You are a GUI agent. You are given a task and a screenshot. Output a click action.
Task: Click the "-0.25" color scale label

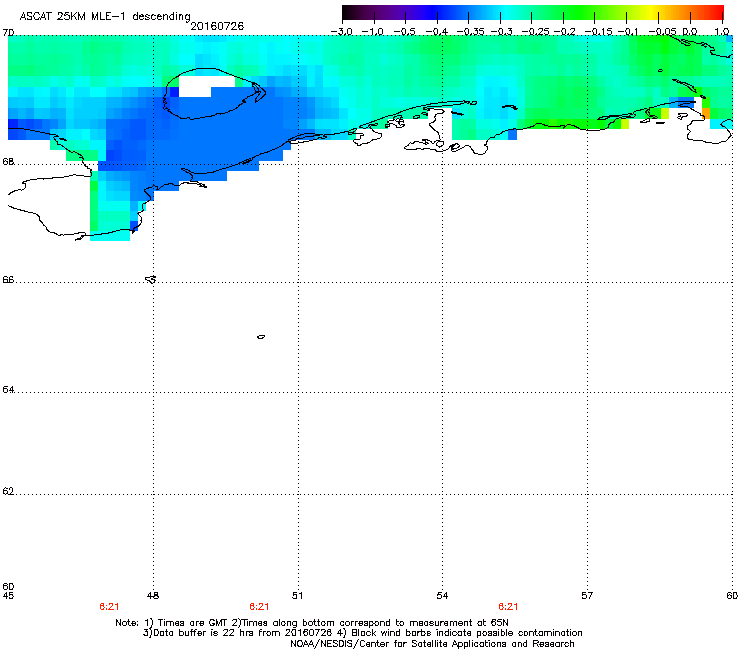pos(535,32)
